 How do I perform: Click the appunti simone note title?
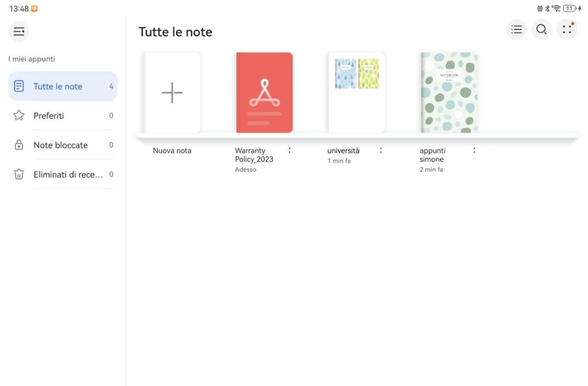433,155
